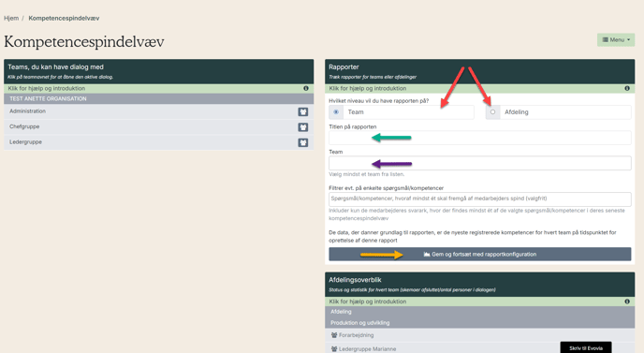Click info icon in Rapporter help bar
Screen dimensions: 644x353
point(627,88)
